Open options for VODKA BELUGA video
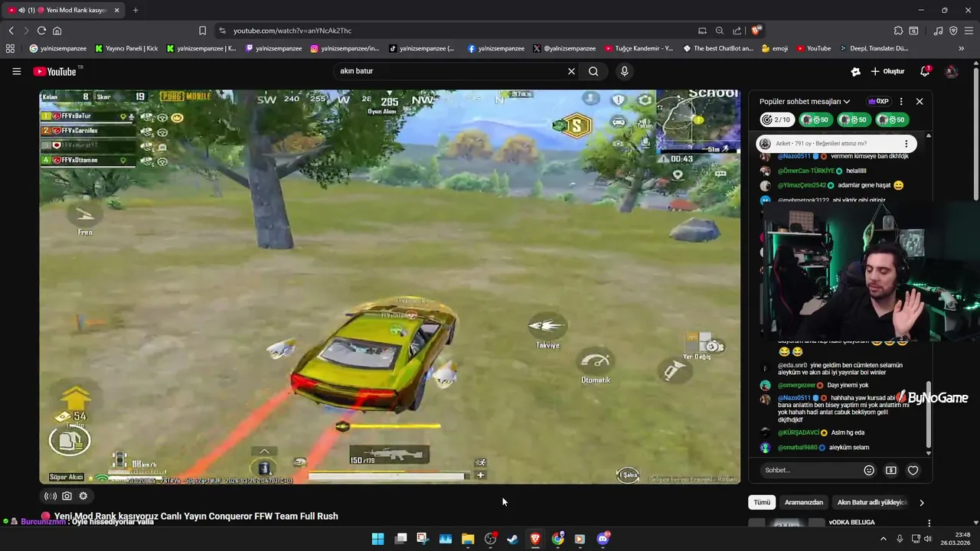Viewport: 980px width, 551px height. click(x=929, y=523)
